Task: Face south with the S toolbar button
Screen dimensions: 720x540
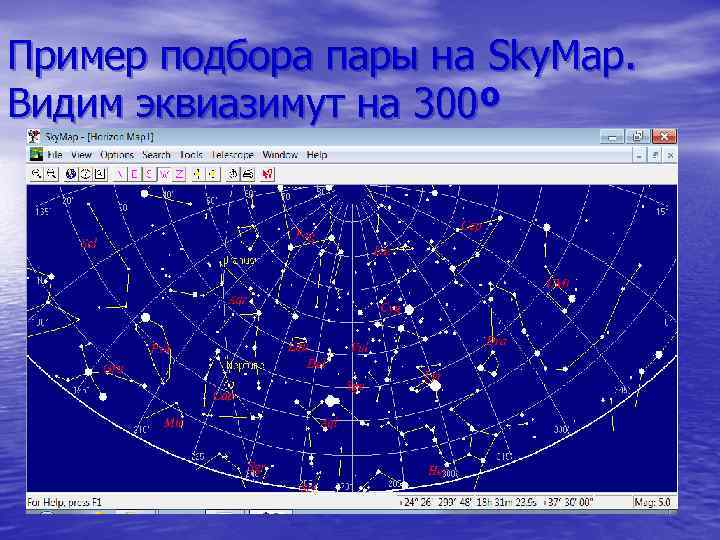Action: (150, 174)
